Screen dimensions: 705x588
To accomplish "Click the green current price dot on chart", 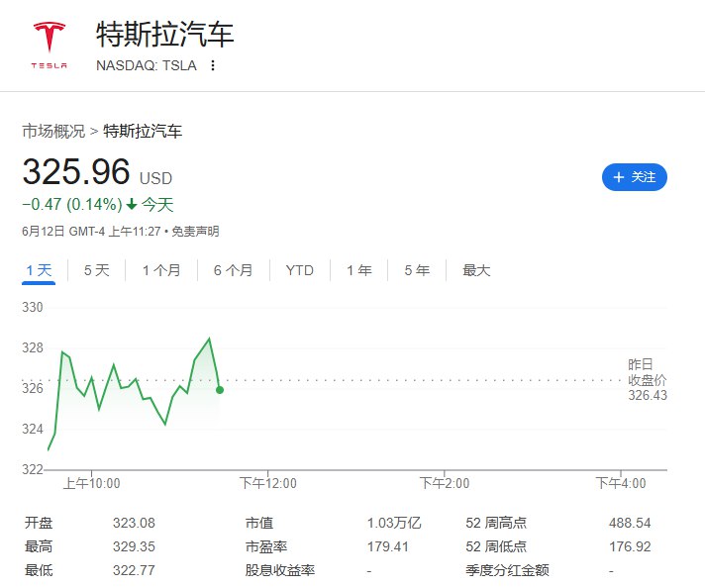I will pyautogui.click(x=220, y=390).
